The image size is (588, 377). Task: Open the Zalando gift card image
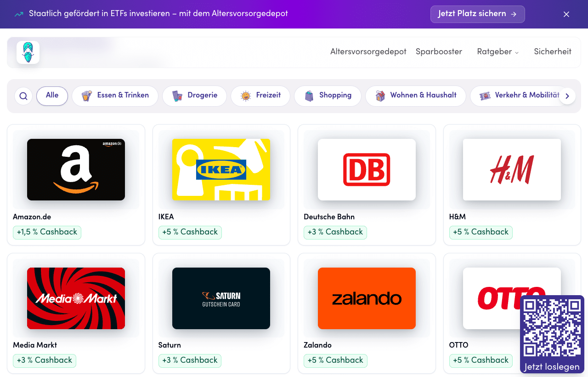pyautogui.click(x=367, y=298)
